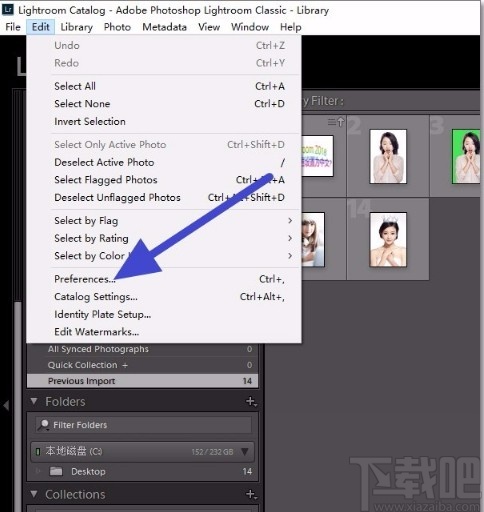484x512 pixels.
Task: Close the open Edit menu
Action: (x=41, y=27)
